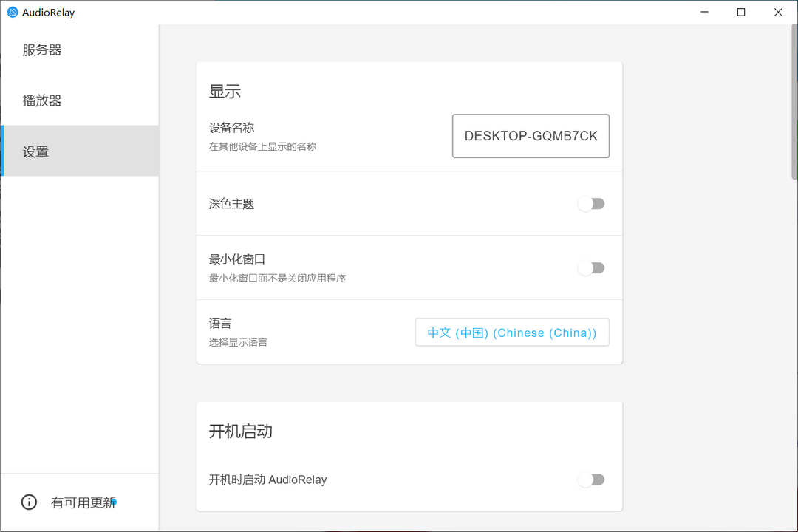
Task: Click the device name field showing DESKTOP-GQMB7CK
Action: point(530,136)
